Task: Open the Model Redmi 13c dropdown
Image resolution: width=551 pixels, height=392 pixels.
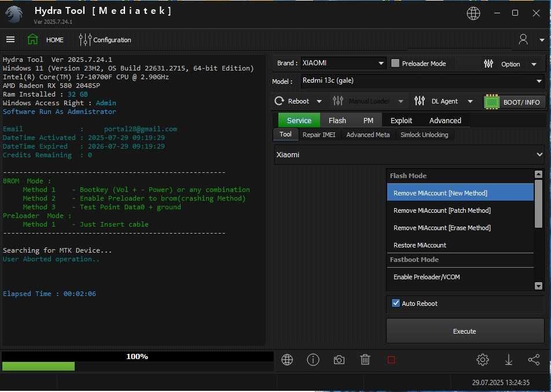Action: 422,81
